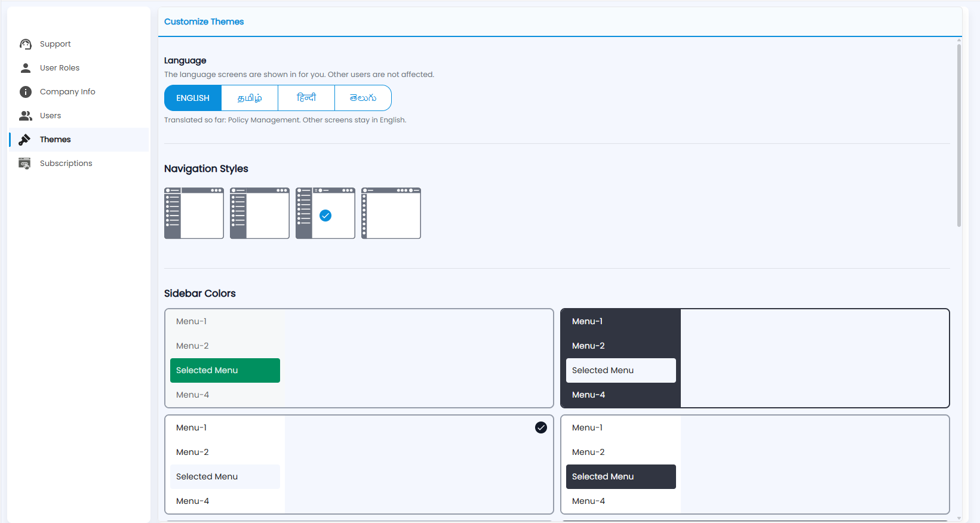Choose the first navigation style thumbnail

(194, 213)
